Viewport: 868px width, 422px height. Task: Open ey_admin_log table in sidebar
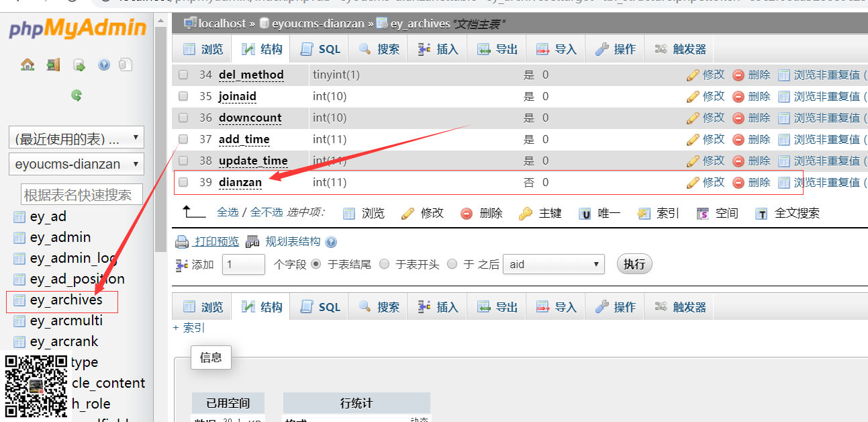pos(73,258)
